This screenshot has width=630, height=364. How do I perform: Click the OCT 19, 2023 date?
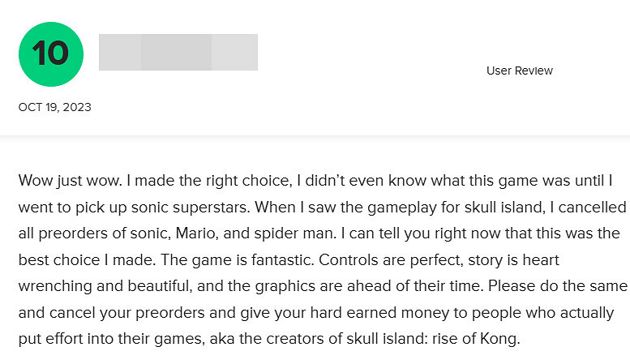(54, 107)
